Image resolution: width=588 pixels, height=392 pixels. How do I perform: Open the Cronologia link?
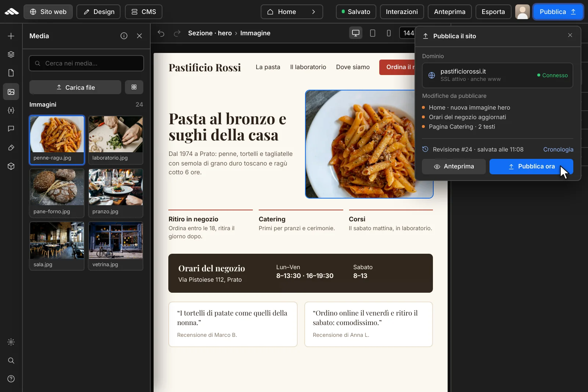[558, 149]
